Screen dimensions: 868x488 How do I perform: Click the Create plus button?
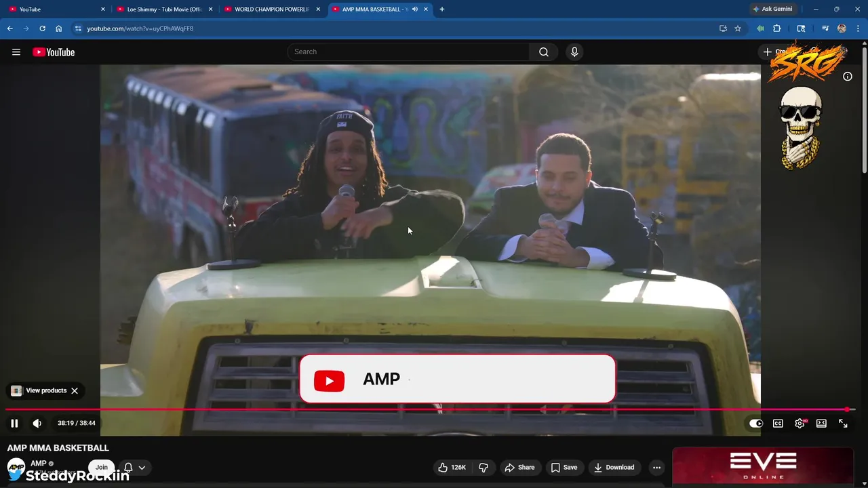pos(774,52)
